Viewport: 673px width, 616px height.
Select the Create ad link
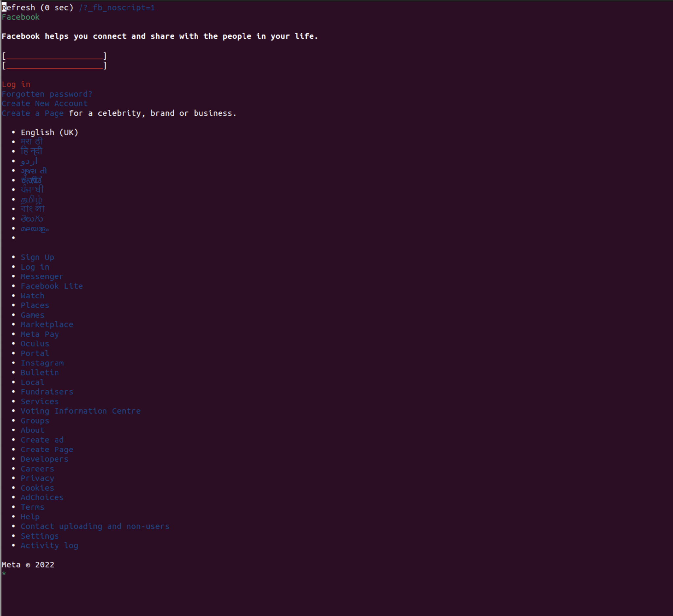(42, 440)
